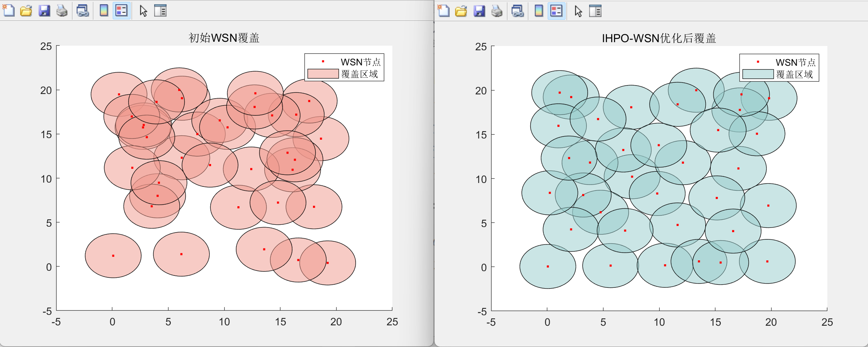Click x-axis label 0 in right plot

tap(547, 322)
